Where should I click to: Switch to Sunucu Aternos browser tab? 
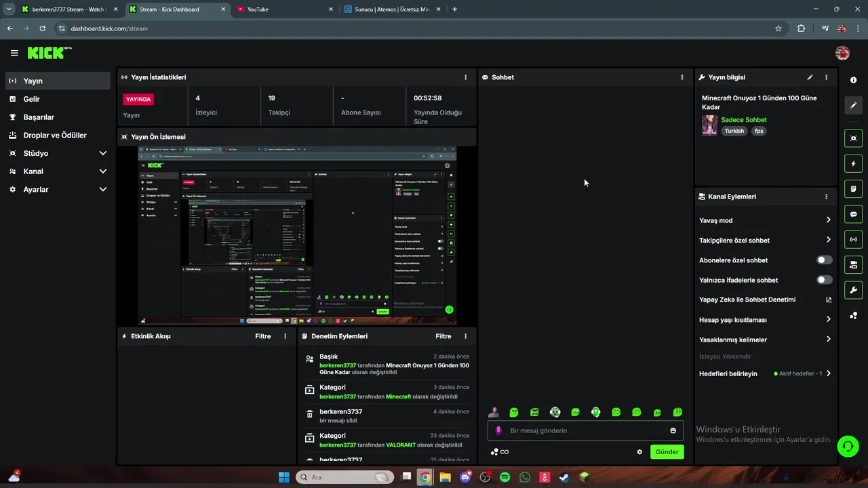click(x=393, y=9)
